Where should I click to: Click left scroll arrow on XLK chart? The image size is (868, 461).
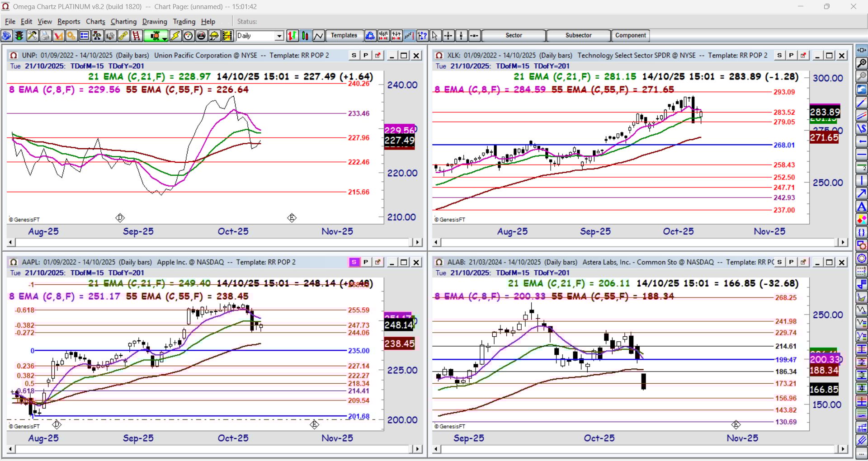tap(436, 242)
